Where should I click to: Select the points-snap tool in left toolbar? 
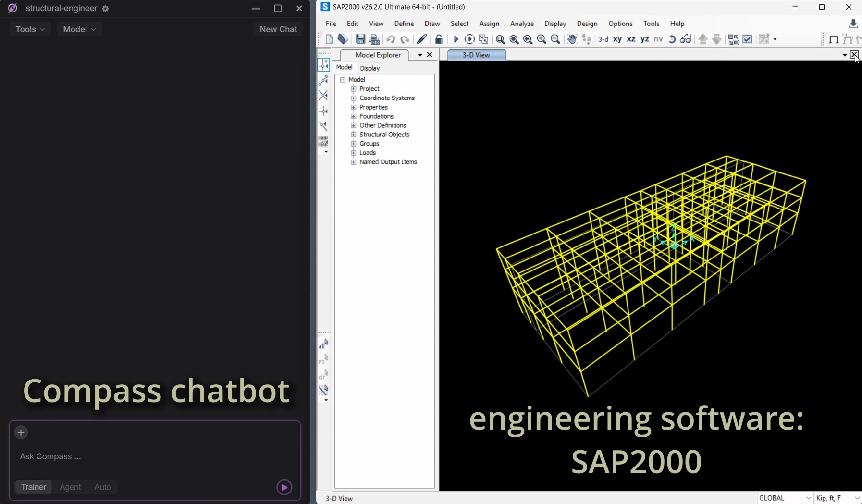point(323,65)
